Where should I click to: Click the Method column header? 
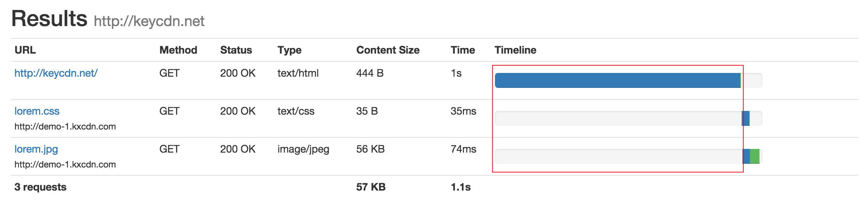pyautogui.click(x=178, y=50)
